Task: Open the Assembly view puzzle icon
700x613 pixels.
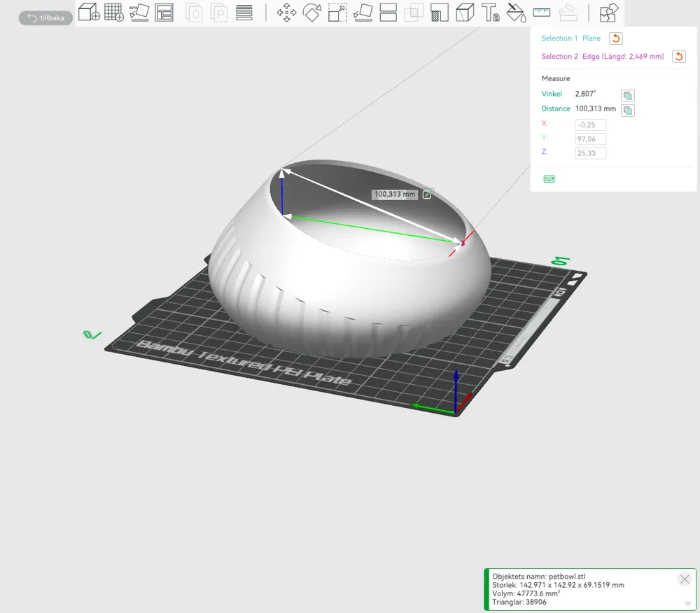Action: click(609, 13)
